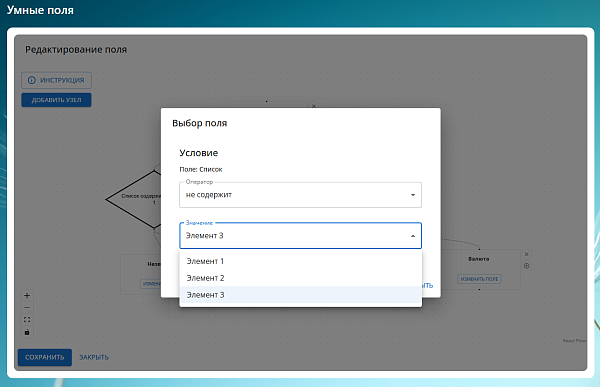Viewport: 600px width, 387px height.
Task: Click Изменить поле on Валюта node
Action: (x=479, y=279)
